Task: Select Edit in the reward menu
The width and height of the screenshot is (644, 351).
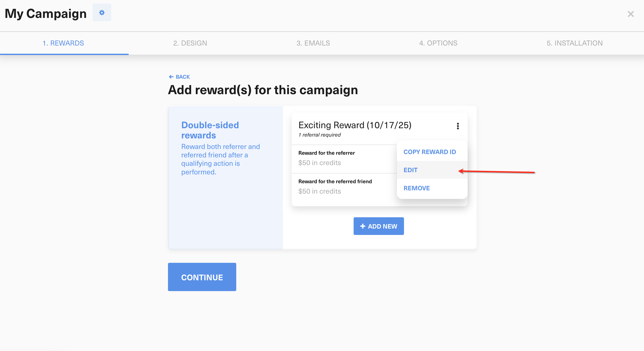Action: point(410,170)
